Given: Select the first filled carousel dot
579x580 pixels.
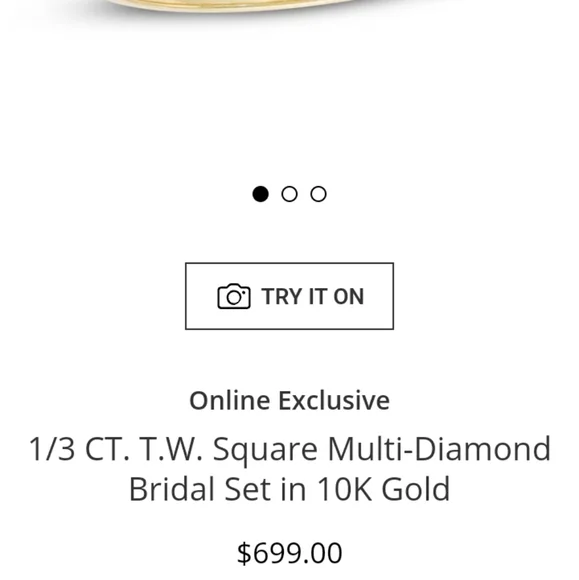Looking at the screenshot, I should click(260, 194).
